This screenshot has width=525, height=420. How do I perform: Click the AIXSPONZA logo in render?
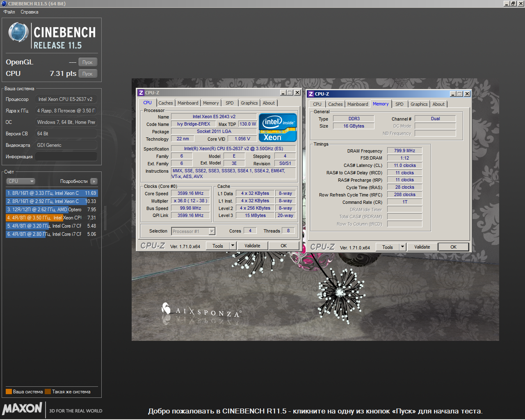[x=201, y=312]
